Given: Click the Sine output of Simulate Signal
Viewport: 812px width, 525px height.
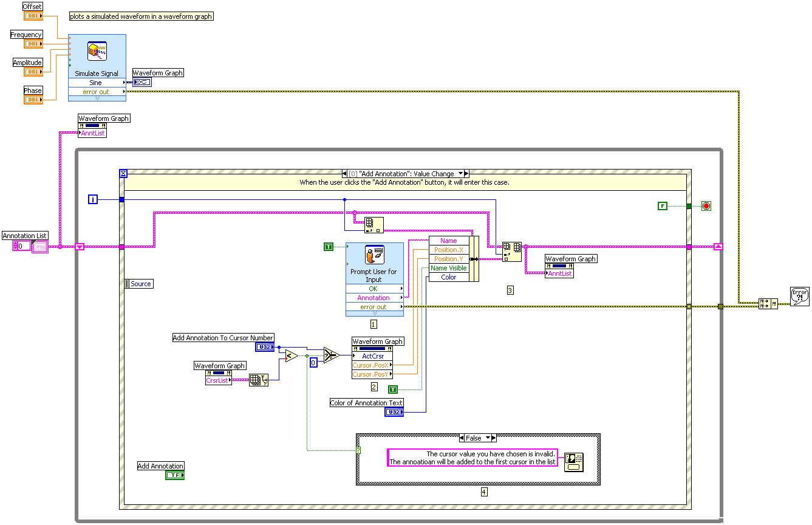Looking at the screenshot, I should click(x=97, y=83).
